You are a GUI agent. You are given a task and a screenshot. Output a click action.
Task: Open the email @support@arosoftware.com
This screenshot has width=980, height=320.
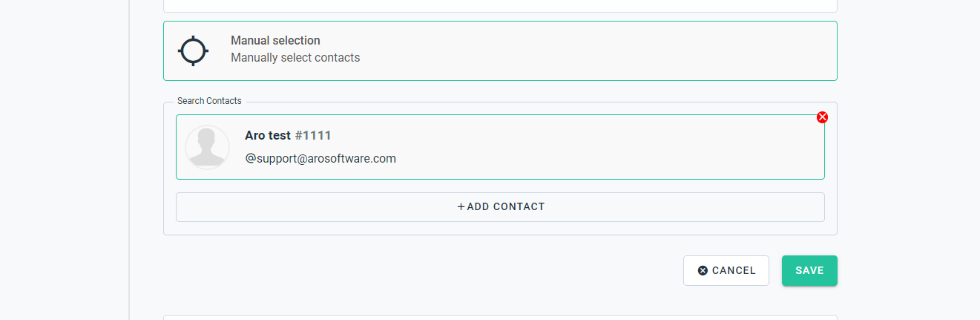click(x=320, y=158)
